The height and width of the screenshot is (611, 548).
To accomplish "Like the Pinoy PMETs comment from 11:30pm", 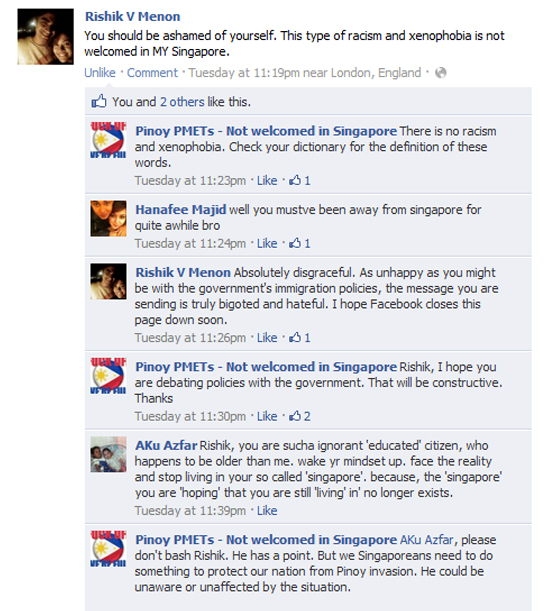I will coord(267,416).
